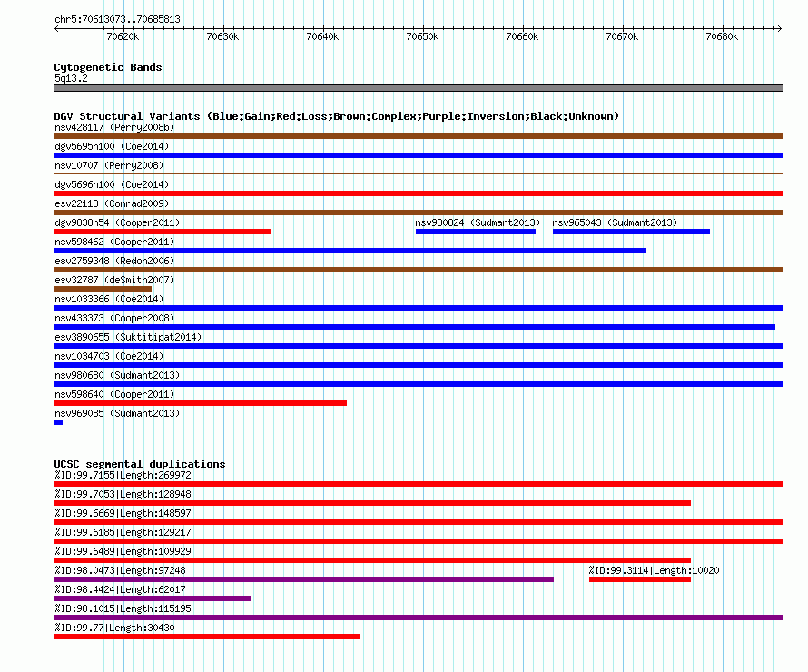The width and height of the screenshot is (808, 672).
Task: Click the 70660k ruler tick label
Action: (522, 36)
